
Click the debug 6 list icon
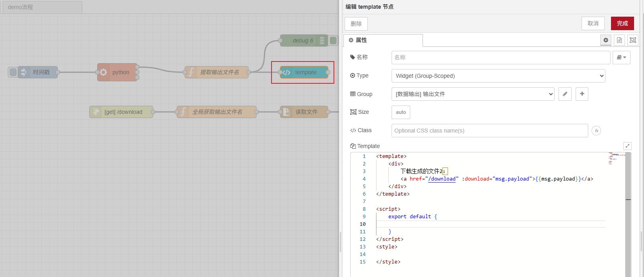(322, 40)
